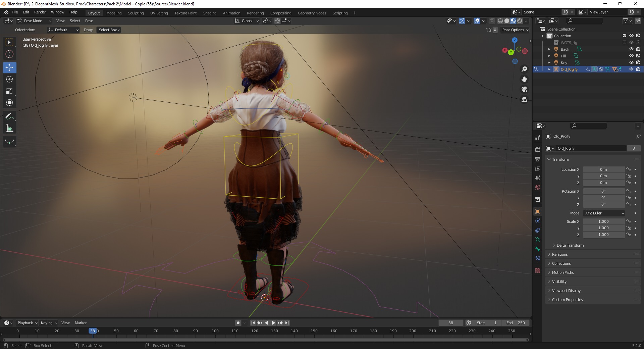Open the Bone Constraints properties tab
644x349 pixels.
538,258
